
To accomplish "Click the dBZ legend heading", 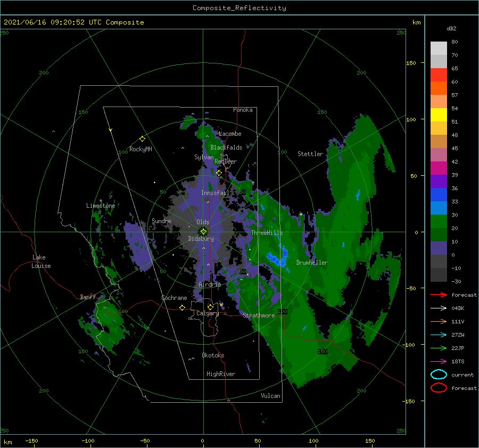I will 451,28.
